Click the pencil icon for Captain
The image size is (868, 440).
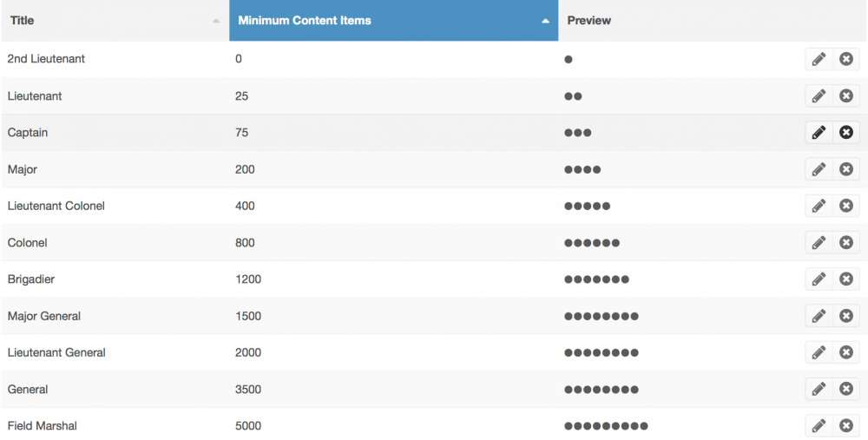(x=819, y=132)
